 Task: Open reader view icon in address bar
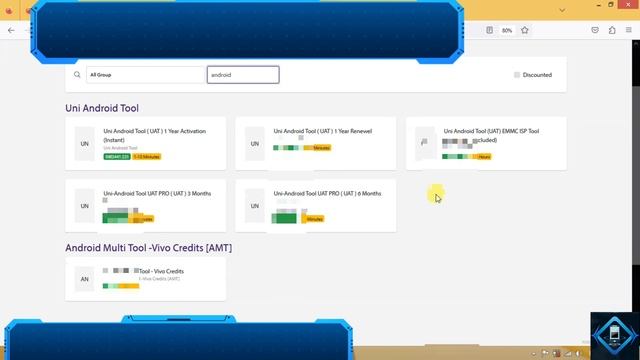[x=489, y=30]
